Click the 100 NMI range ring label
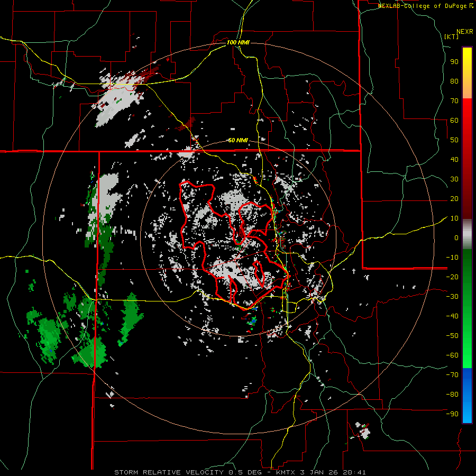 (x=238, y=42)
